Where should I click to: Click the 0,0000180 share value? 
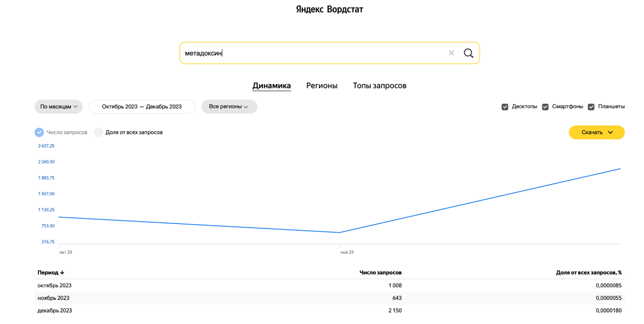coord(609,310)
